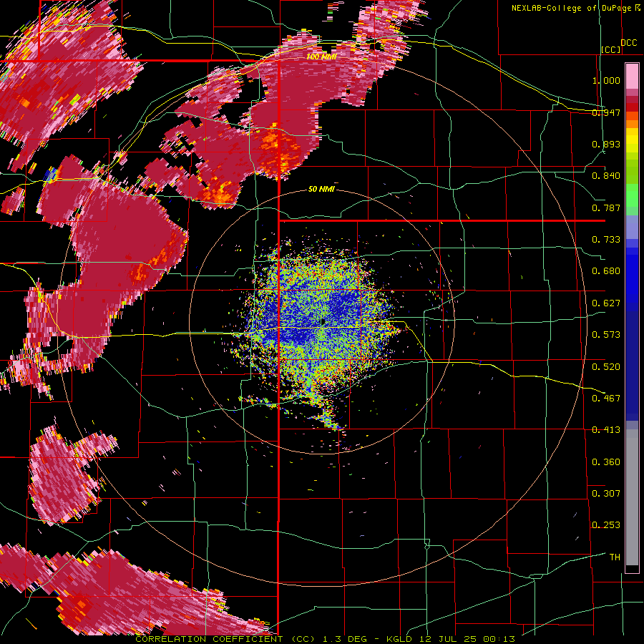The height and width of the screenshot is (644, 644).
Task: Click the Correlation Coefficient caption at bottom
Action: click(x=326, y=639)
